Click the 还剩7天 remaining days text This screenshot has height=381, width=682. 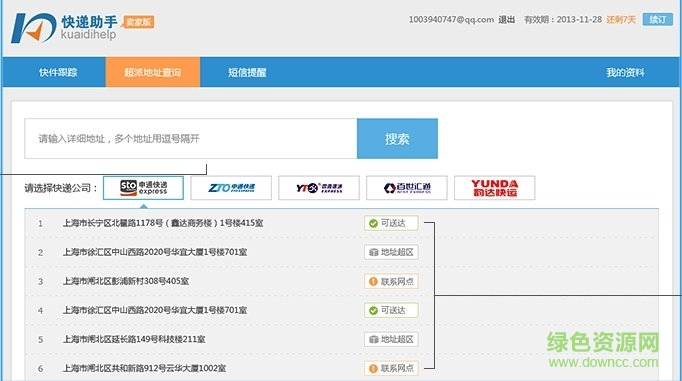tap(621, 20)
